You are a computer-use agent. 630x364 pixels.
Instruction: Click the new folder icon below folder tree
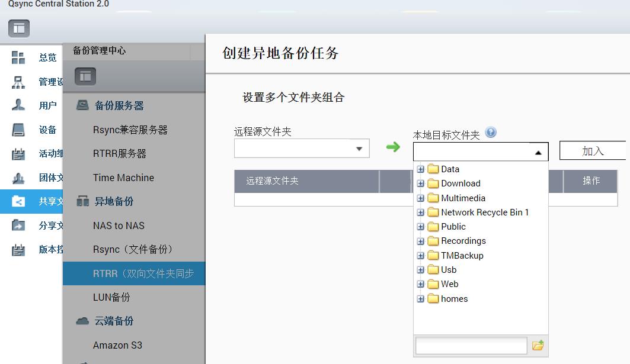pos(538,346)
